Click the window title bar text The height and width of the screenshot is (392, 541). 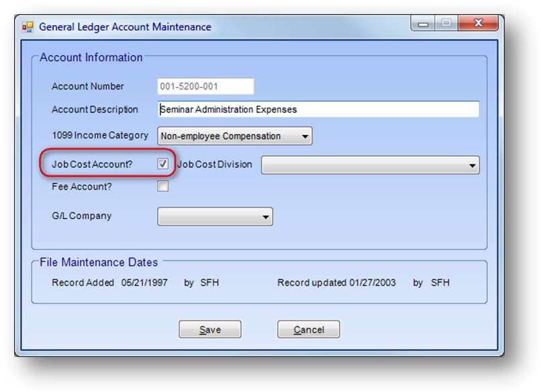click(125, 28)
